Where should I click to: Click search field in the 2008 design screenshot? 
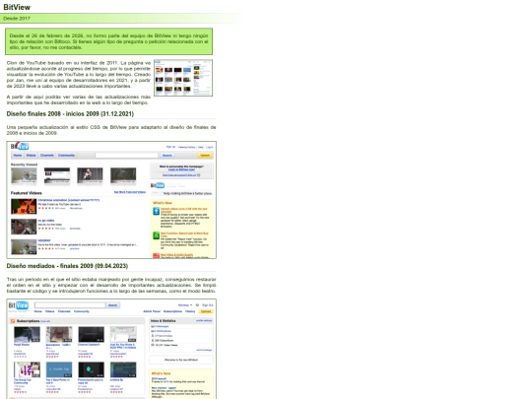pyautogui.click(x=126, y=156)
